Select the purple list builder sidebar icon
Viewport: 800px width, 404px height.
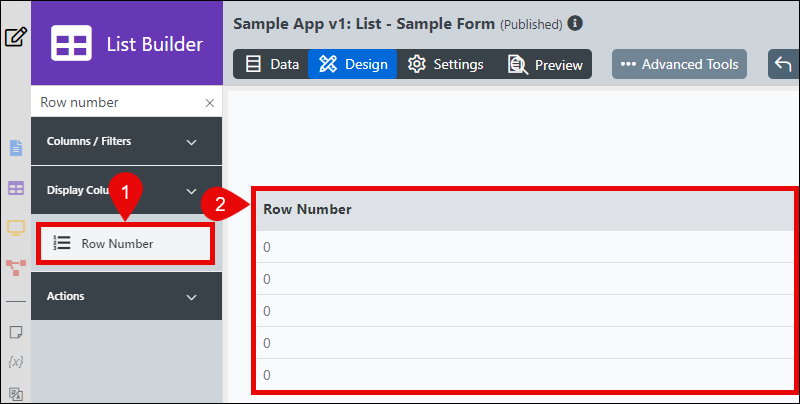[x=16, y=189]
